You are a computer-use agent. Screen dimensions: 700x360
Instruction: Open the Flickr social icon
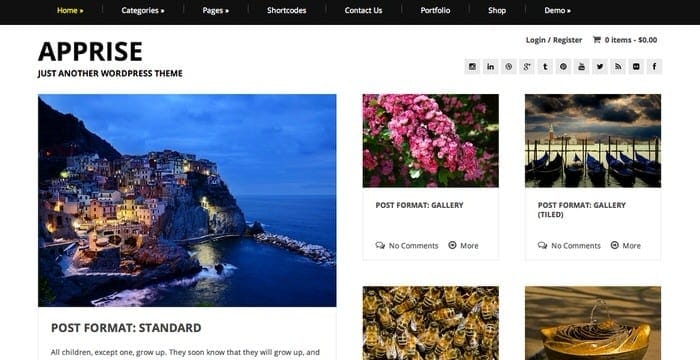(636, 67)
